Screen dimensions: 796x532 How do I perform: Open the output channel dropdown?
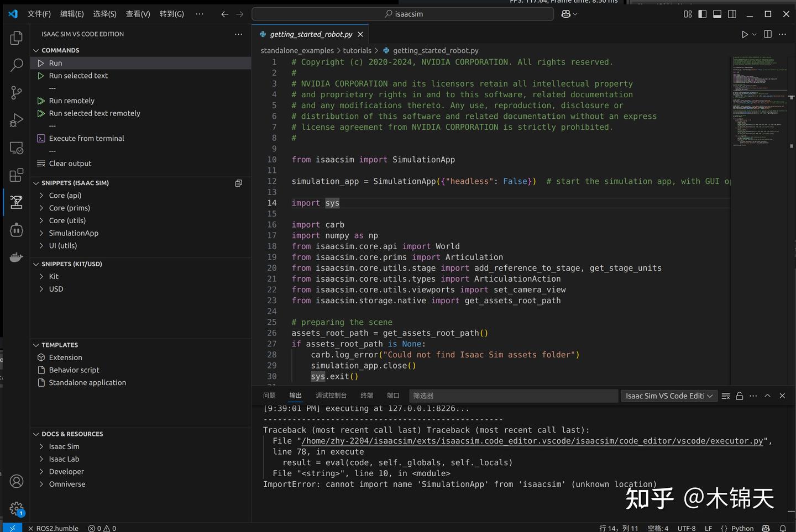[x=668, y=396]
